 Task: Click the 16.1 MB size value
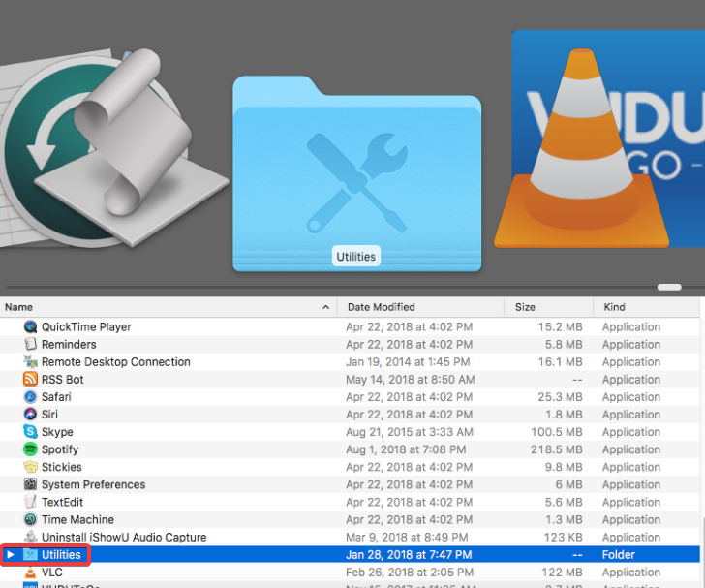(x=560, y=362)
